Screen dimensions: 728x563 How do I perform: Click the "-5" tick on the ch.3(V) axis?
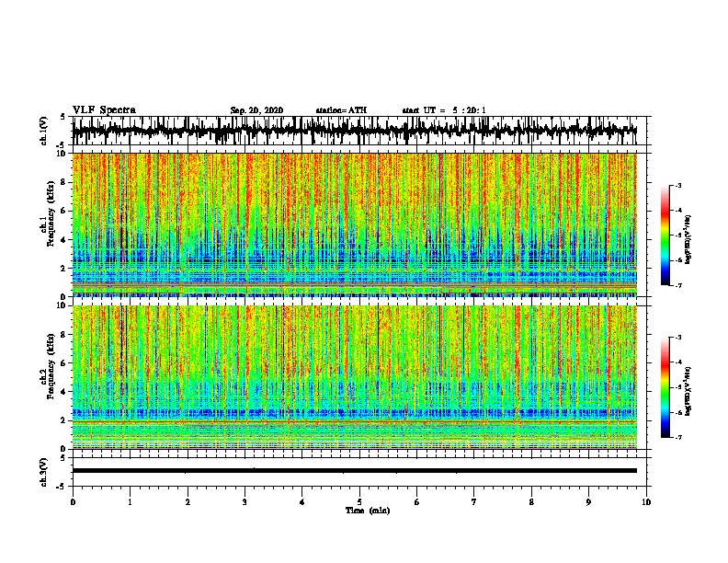[x=62, y=487]
